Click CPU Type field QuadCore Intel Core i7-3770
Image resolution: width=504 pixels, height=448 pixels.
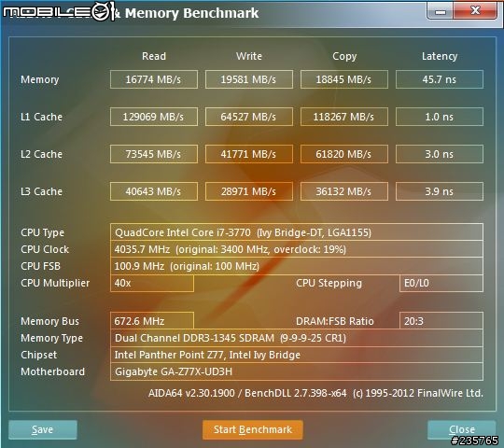pos(297,232)
